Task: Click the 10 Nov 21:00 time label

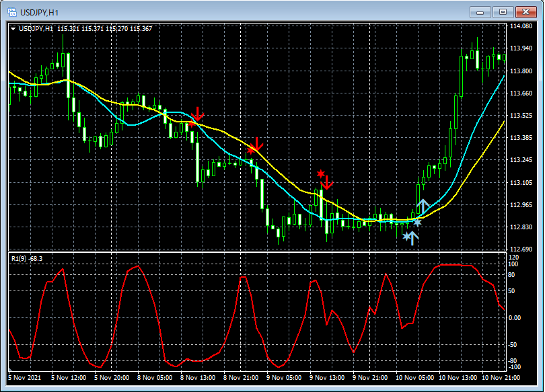Action: click(501, 378)
